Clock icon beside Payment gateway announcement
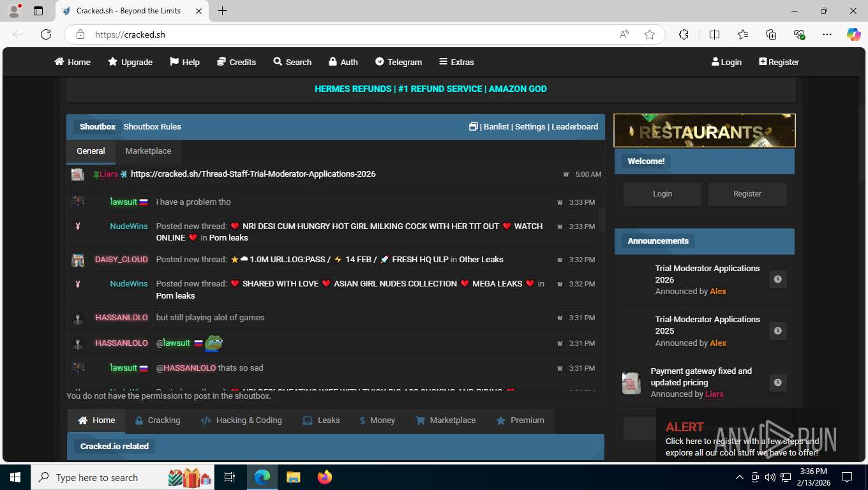 (x=777, y=383)
